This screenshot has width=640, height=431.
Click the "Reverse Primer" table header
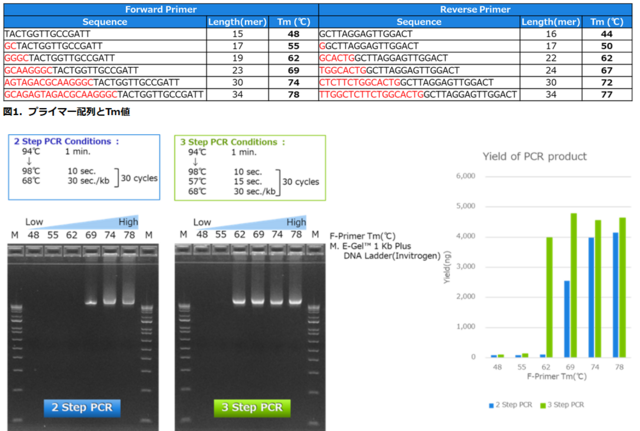475,9
